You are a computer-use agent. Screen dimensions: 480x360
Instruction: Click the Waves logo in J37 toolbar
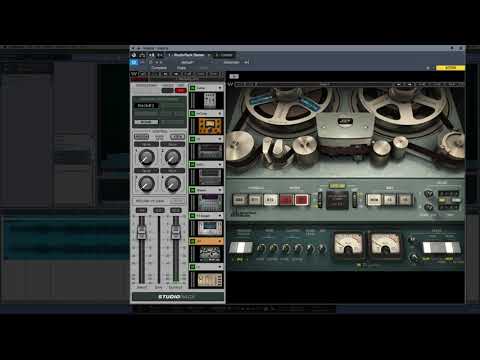coord(230,85)
